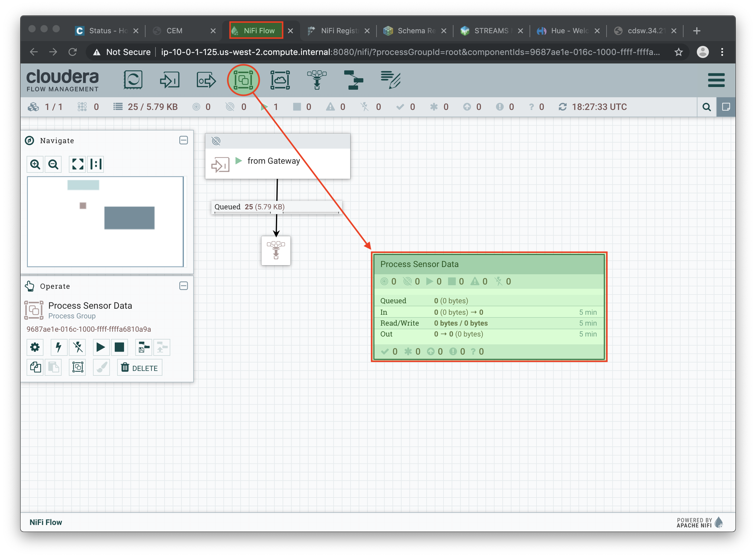Click the Template toolbar icon

(x=353, y=80)
